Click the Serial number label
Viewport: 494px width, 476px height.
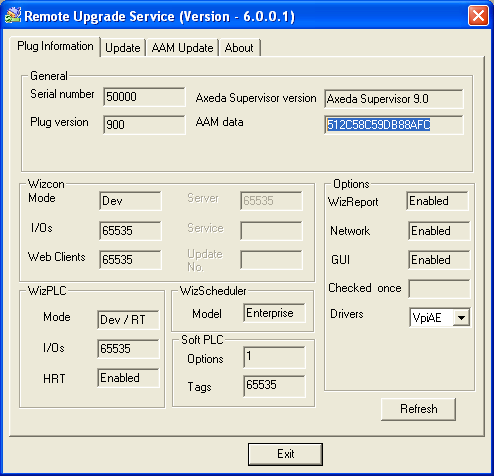pos(62,94)
